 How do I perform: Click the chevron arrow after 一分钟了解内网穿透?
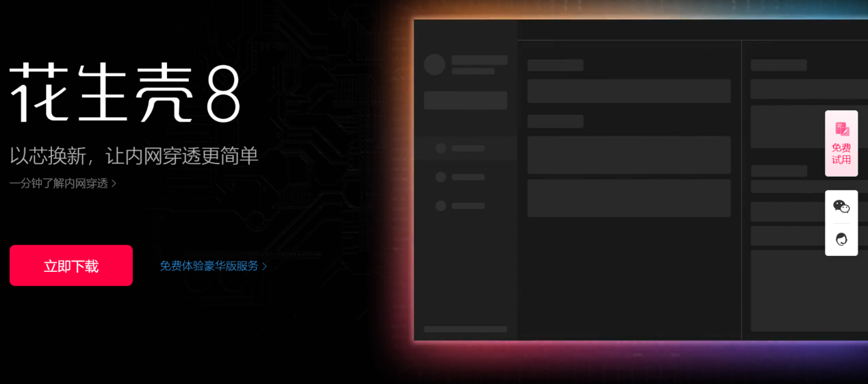pyautogui.click(x=114, y=183)
